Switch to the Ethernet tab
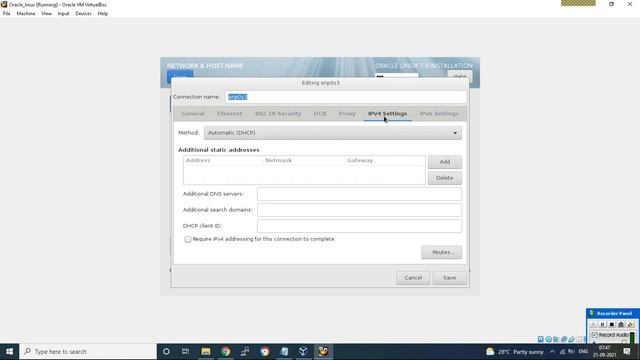 pos(229,113)
